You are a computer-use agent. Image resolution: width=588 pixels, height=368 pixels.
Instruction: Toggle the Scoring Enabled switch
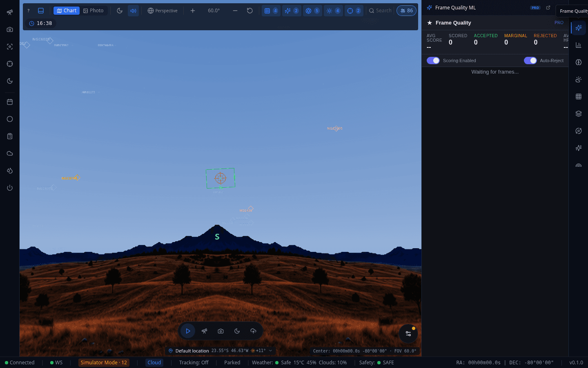(x=433, y=61)
